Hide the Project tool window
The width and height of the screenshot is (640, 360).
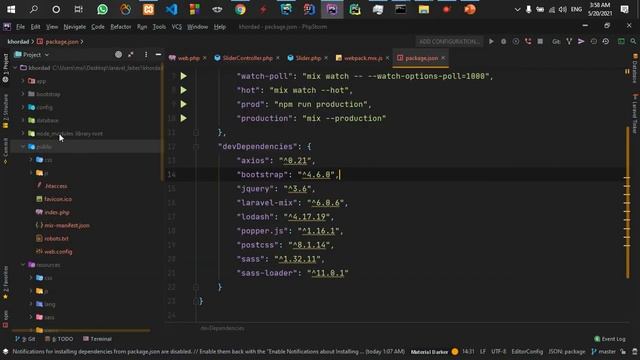(x=158, y=54)
